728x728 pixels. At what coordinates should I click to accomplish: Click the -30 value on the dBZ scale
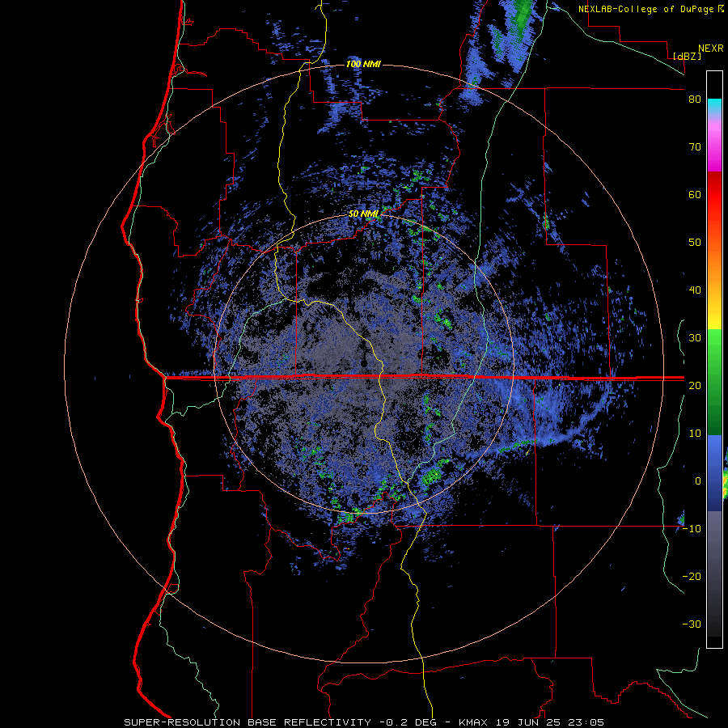[692, 624]
